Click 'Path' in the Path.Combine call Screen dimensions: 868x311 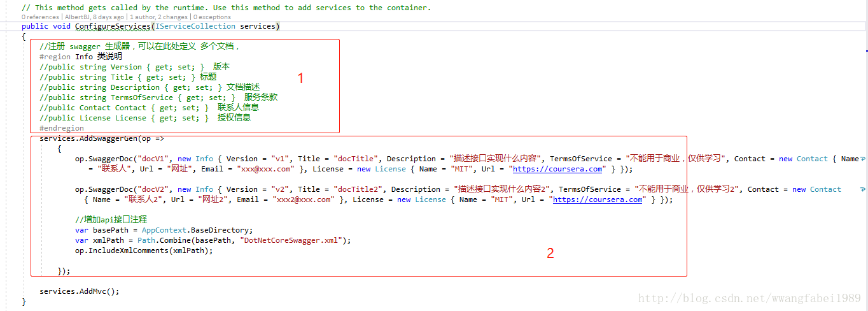(146, 240)
